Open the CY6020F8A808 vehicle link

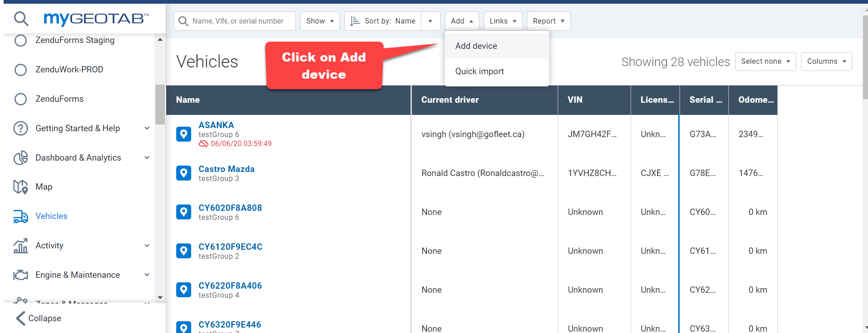coord(230,208)
